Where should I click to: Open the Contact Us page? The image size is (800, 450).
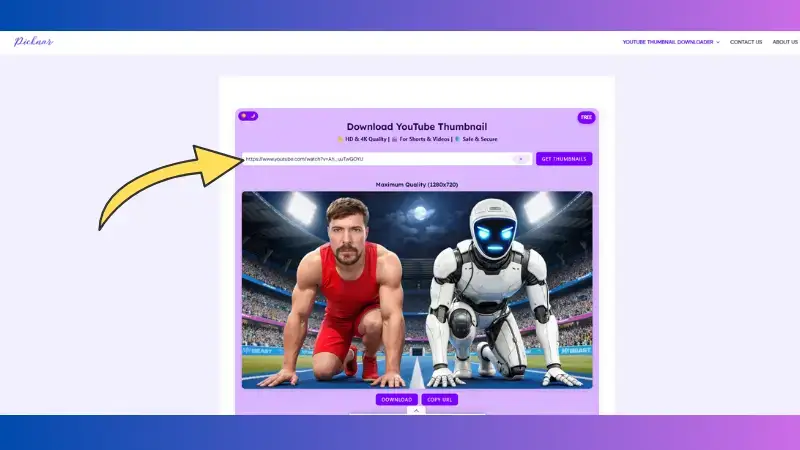(746, 42)
